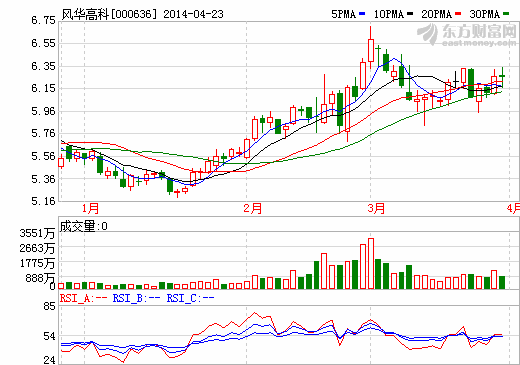Image resolution: width=520 pixels, height=365 pixels.
Task: Click the 6.75 price axis label
Action: [x=43, y=20]
